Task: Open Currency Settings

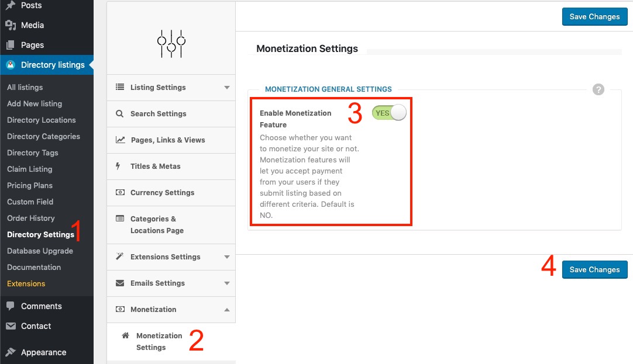Action: click(x=163, y=192)
